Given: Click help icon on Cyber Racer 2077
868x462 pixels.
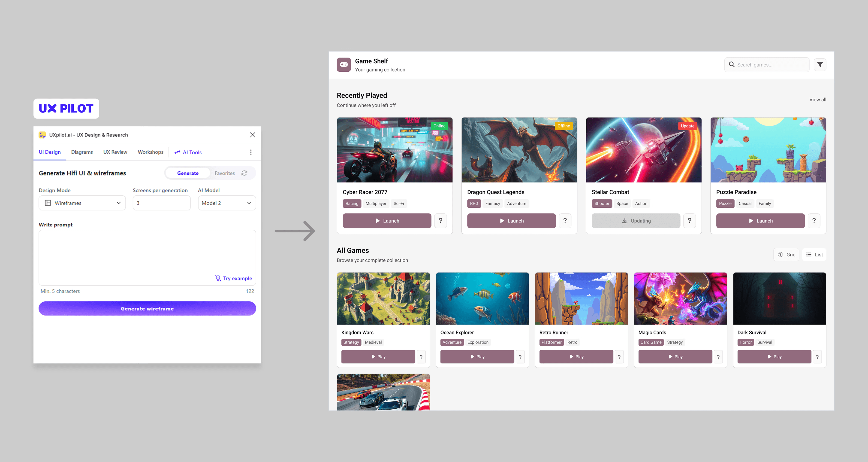Looking at the screenshot, I should [440, 221].
